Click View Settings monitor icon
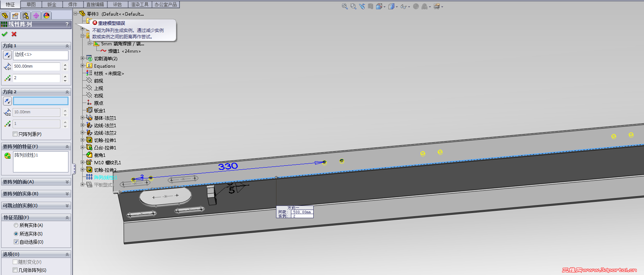Screen dimensions: 644x275 click(x=437, y=6)
